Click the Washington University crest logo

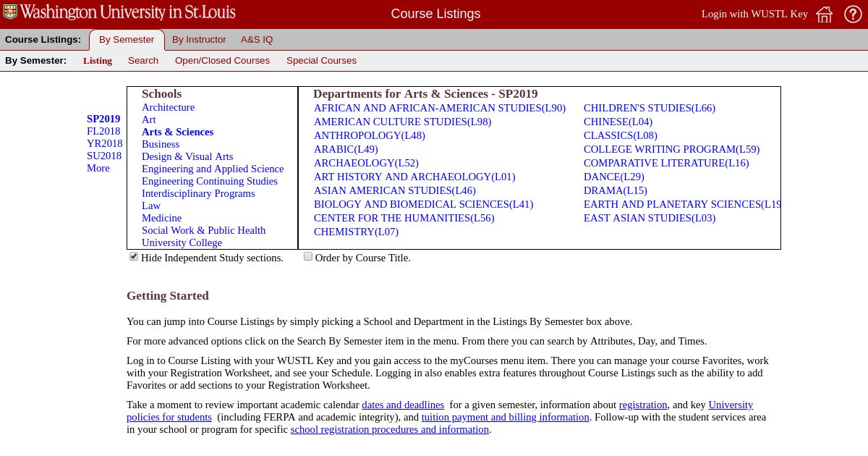tap(10, 12)
